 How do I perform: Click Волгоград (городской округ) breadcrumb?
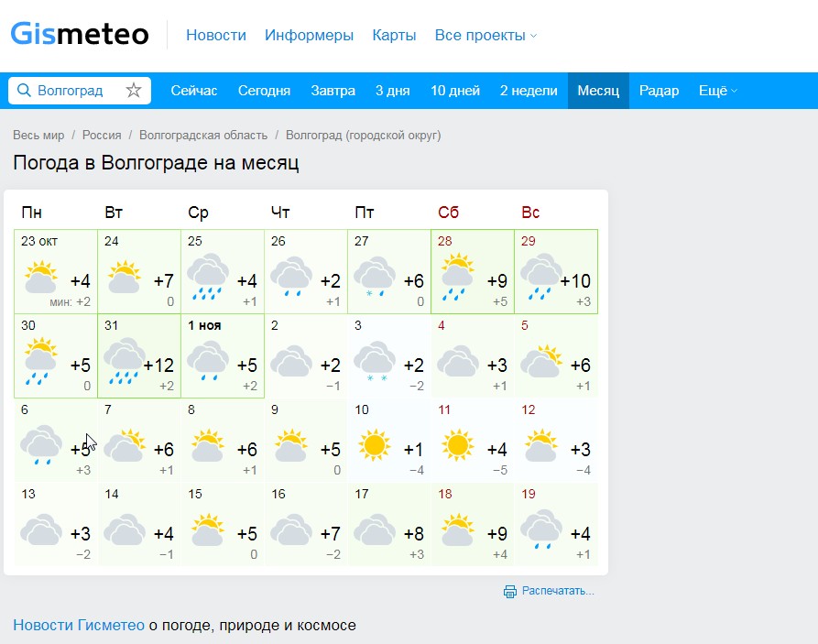click(363, 136)
